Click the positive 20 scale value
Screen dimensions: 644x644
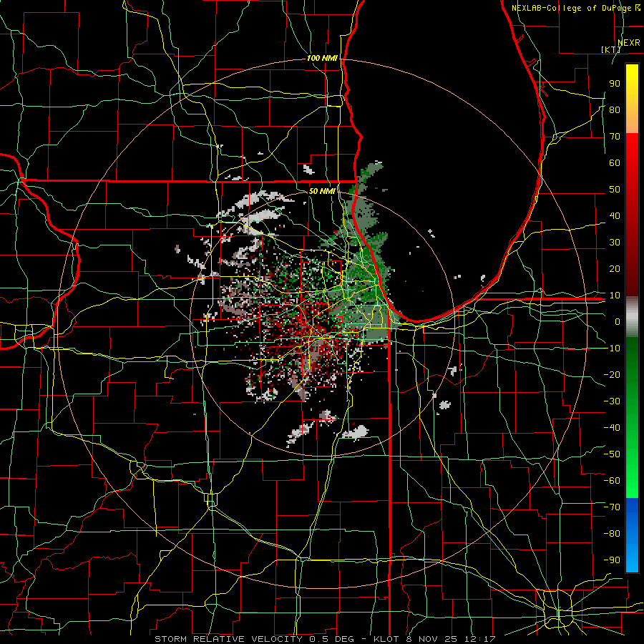click(x=615, y=268)
